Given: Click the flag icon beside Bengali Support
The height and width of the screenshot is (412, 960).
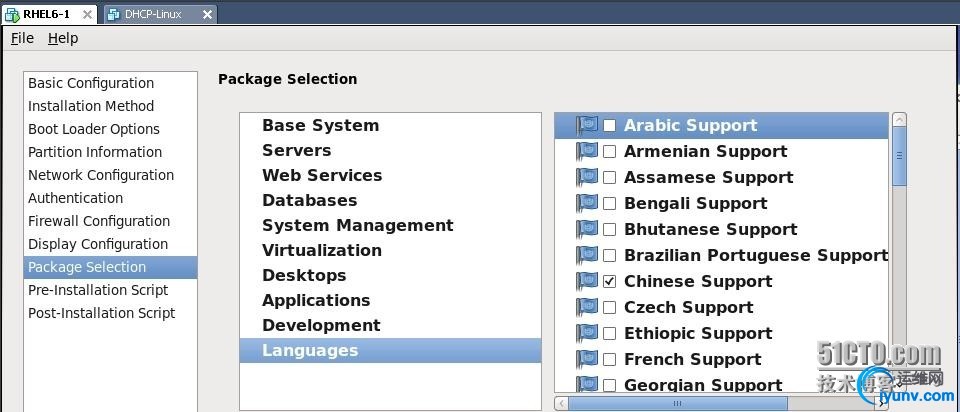Looking at the screenshot, I should (587, 203).
